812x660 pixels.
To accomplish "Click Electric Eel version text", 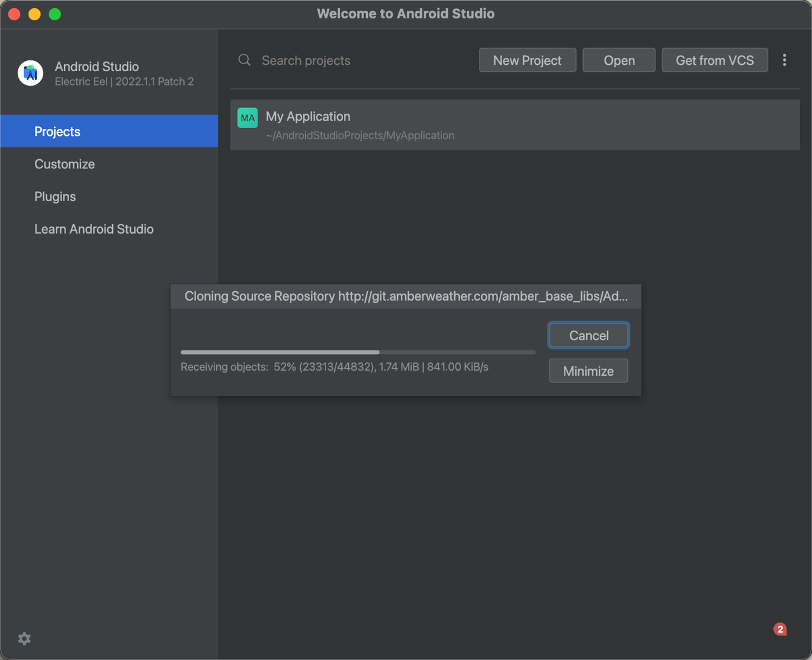I will (124, 81).
